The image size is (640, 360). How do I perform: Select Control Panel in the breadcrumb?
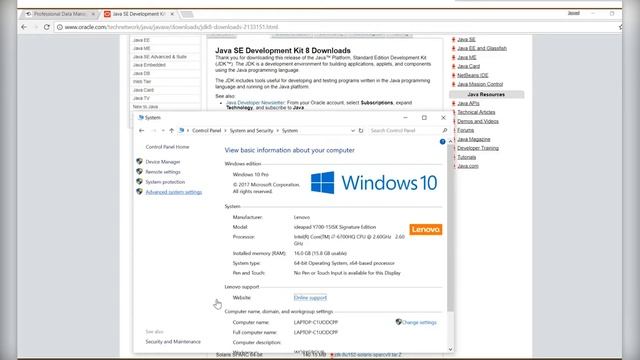click(207, 131)
